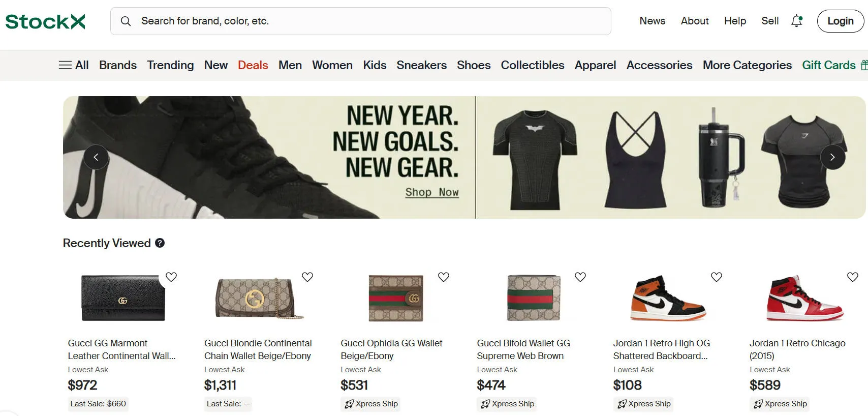Favorite the Gucci Blondie Chain Wallet
868x416 pixels.
pyautogui.click(x=307, y=277)
